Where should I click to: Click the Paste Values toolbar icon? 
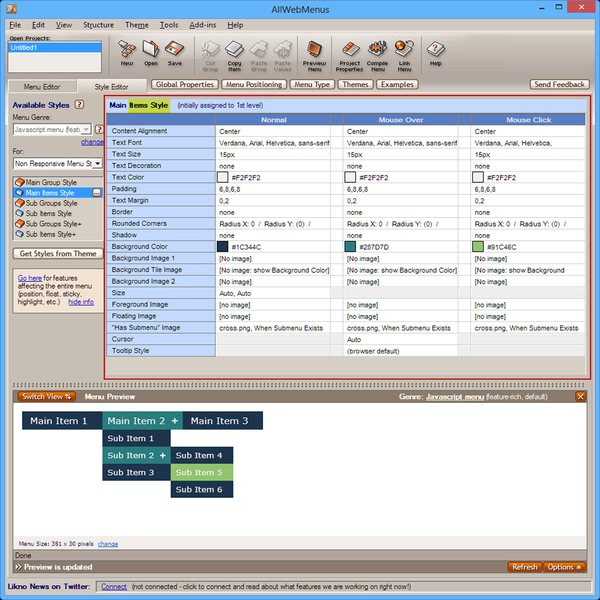point(282,56)
